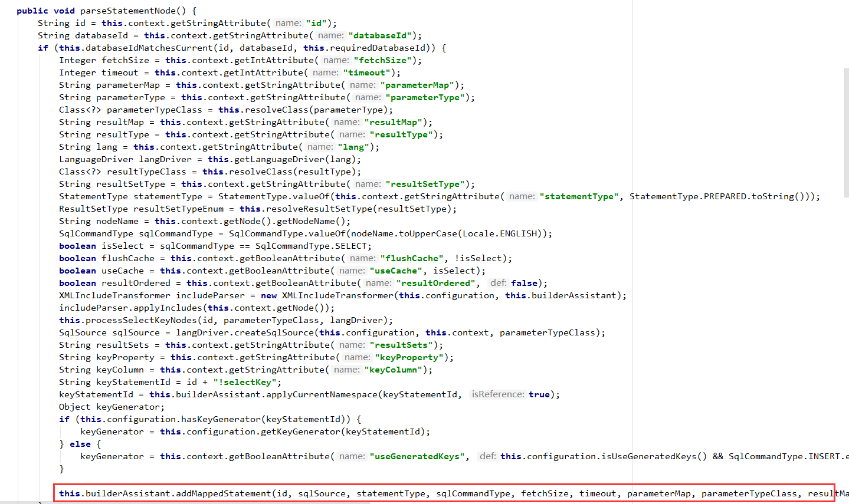849x504 pixels.
Task: Click the langDriver variable declaration
Action: 165,159
